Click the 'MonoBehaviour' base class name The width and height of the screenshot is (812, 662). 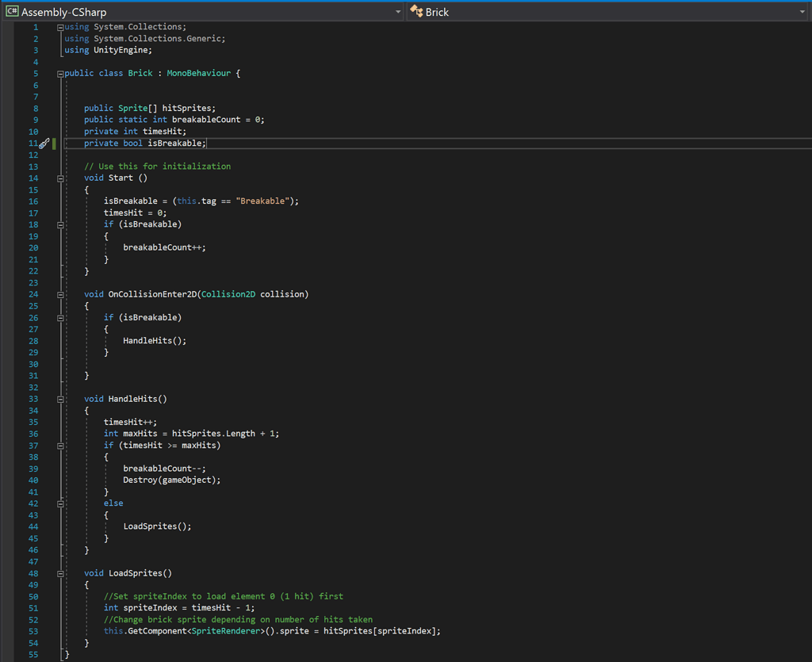[198, 74]
